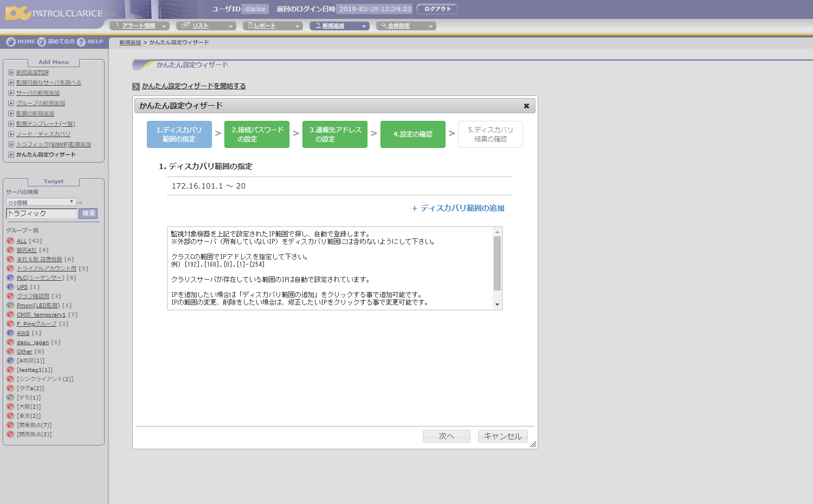Click the gray status ball beside [デモ(1)]

pyautogui.click(x=10, y=397)
